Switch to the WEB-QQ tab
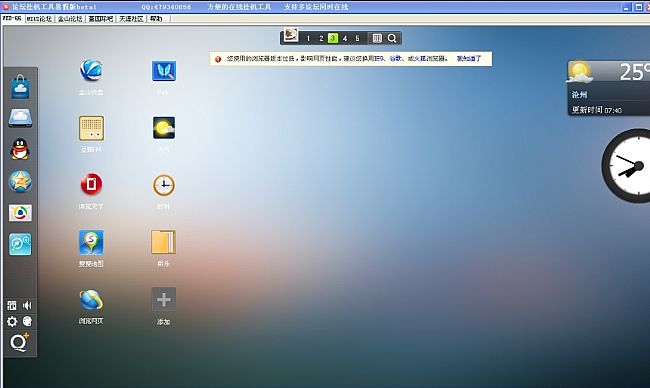650x388 pixels. click(x=12, y=19)
